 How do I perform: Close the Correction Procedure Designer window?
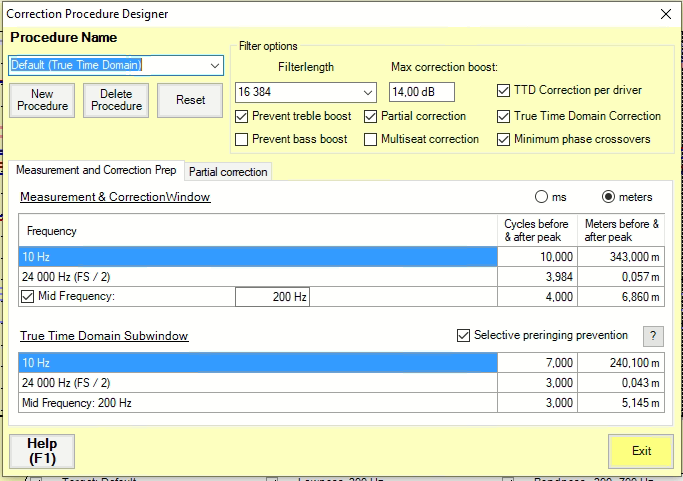[665, 14]
